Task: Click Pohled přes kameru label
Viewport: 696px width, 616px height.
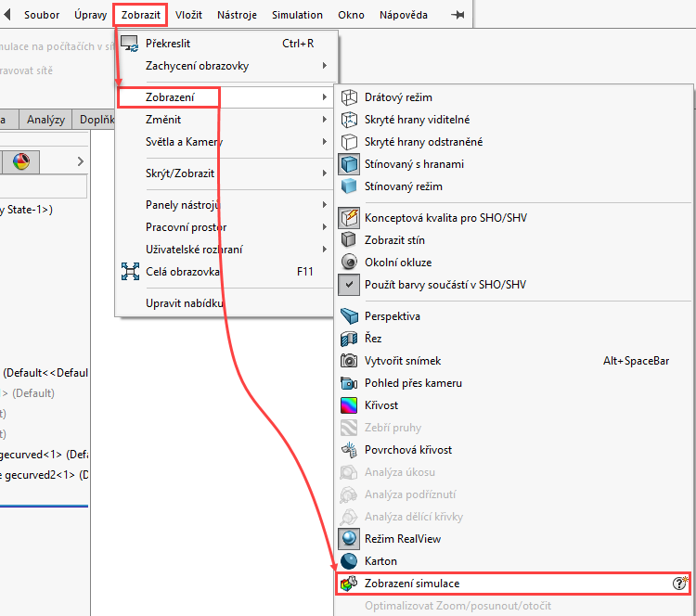Action: click(x=413, y=382)
